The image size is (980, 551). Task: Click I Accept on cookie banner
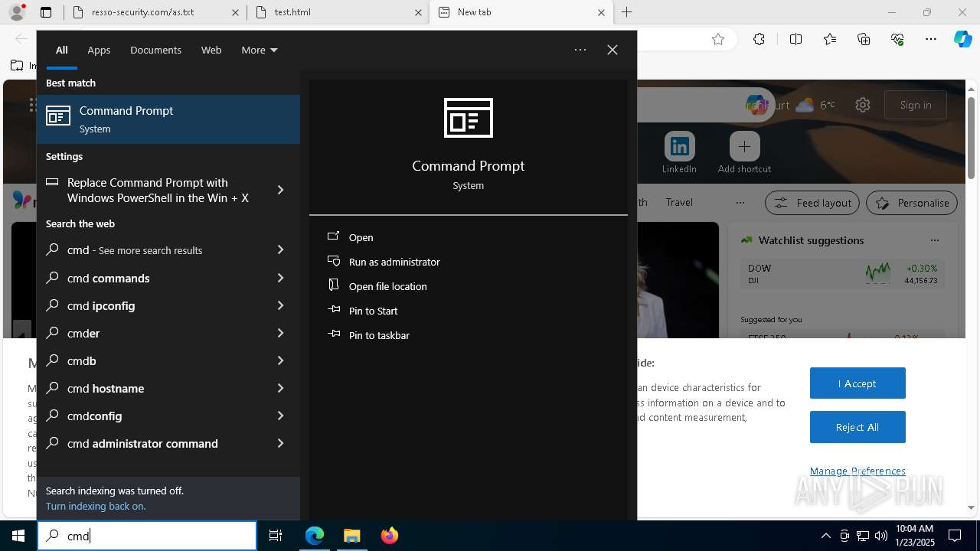(857, 383)
